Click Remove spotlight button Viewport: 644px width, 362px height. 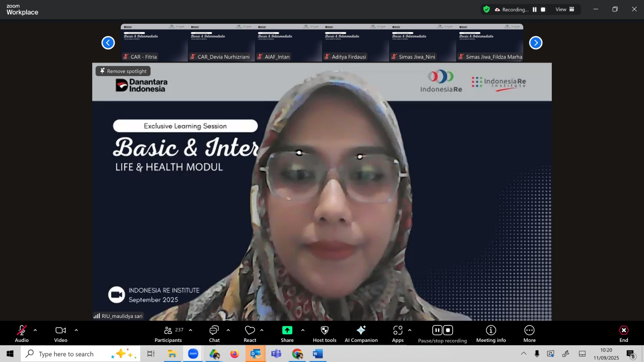pyautogui.click(x=123, y=71)
